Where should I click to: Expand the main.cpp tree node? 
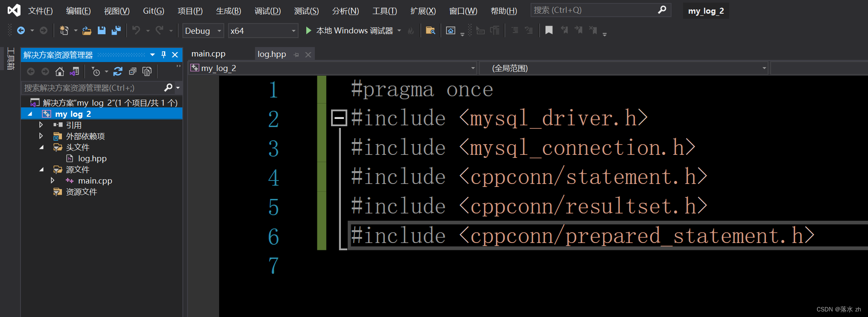tap(53, 181)
